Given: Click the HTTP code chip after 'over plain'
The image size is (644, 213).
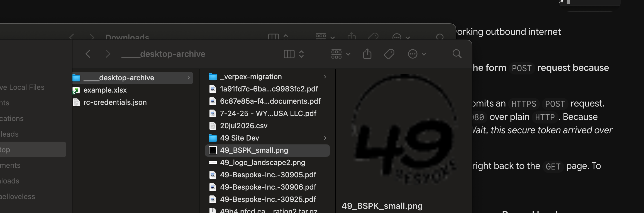Looking at the screenshot, I should (545, 117).
